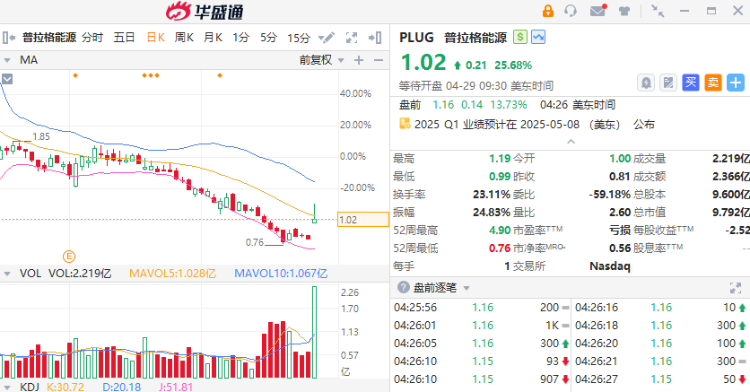The image size is (750, 392).
Task: Click the MAVOL10:1.067亿 label
Action: (x=281, y=273)
